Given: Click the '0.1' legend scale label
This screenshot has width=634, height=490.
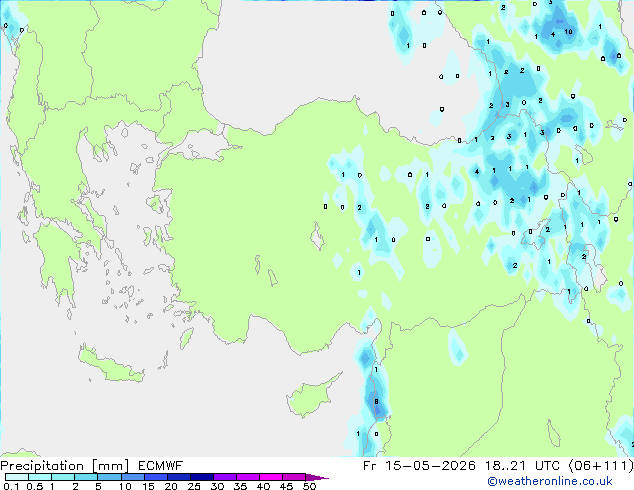Looking at the screenshot, I should pos(11,486).
